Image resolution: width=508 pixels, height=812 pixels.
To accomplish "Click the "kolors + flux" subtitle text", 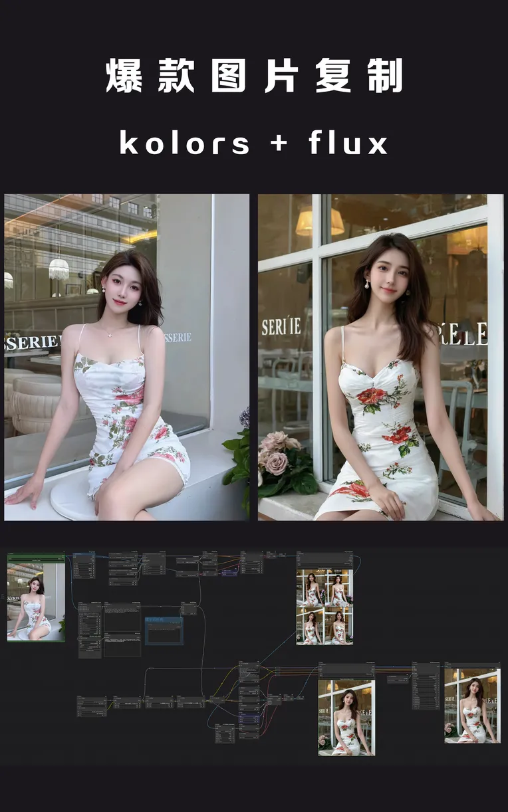I will point(253,143).
